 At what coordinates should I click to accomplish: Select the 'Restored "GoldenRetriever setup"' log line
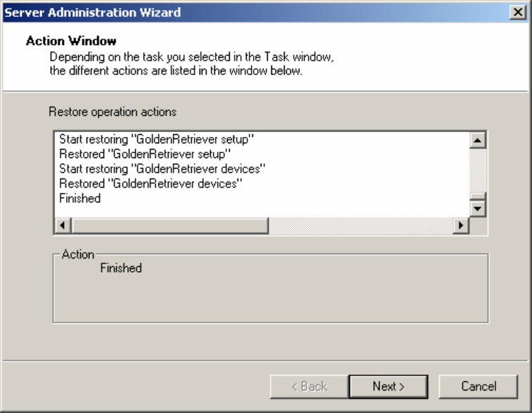[145, 154]
